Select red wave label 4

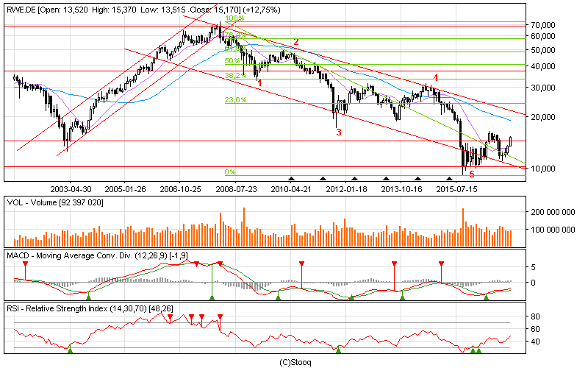click(435, 78)
